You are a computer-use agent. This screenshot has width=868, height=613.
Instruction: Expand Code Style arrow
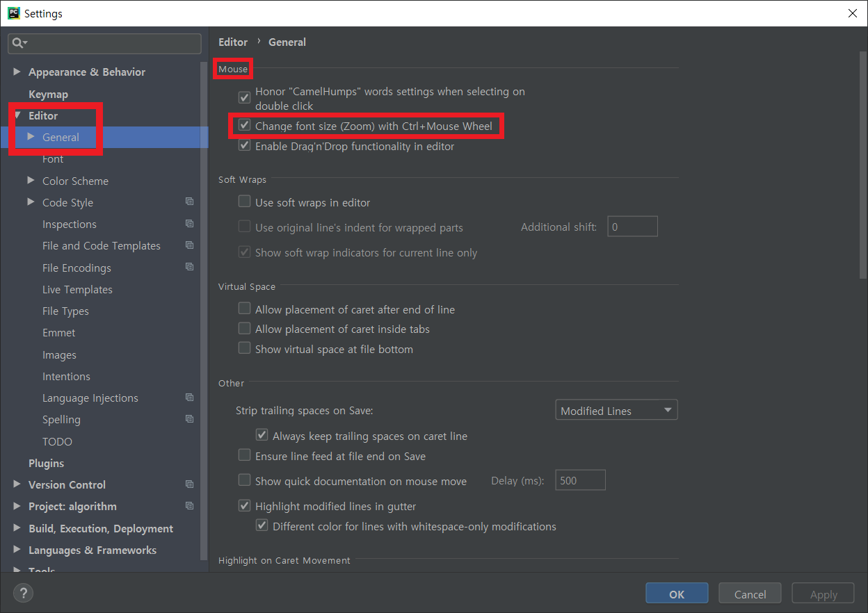[x=31, y=202]
